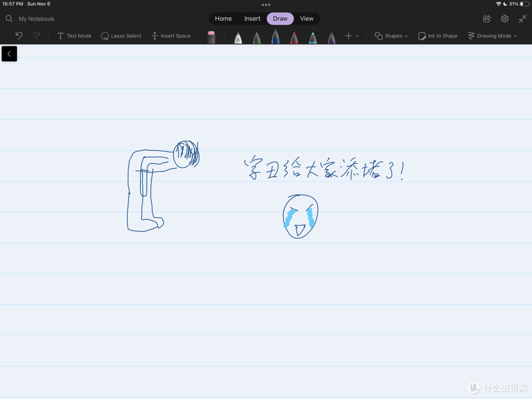Open the Drawing Mode dropdown
Screen dimensions: 532x399
point(492,35)
